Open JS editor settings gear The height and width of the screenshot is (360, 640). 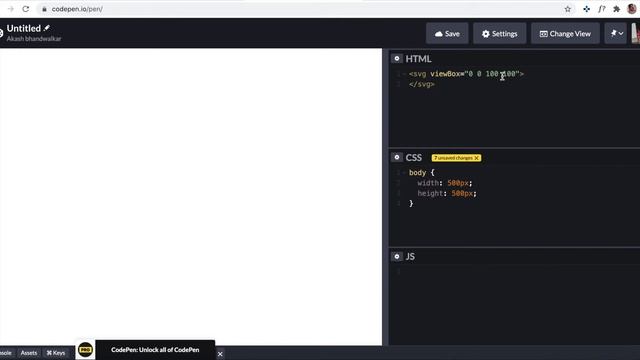pos(397,256)
